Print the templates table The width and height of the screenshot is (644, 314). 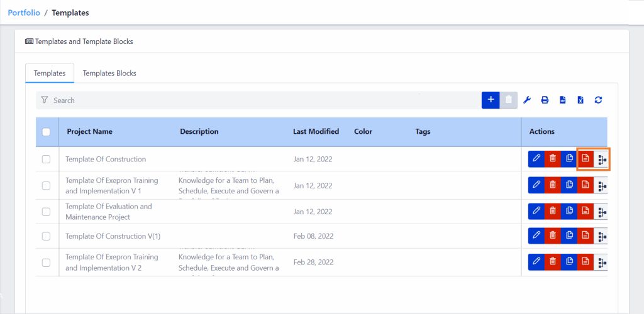click(545, 100)
